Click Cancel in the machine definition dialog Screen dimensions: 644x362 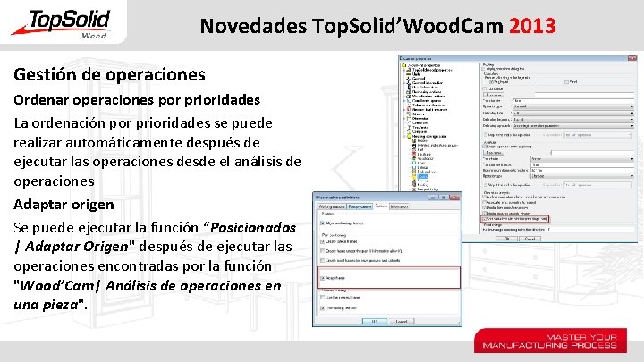coord(402,322)
